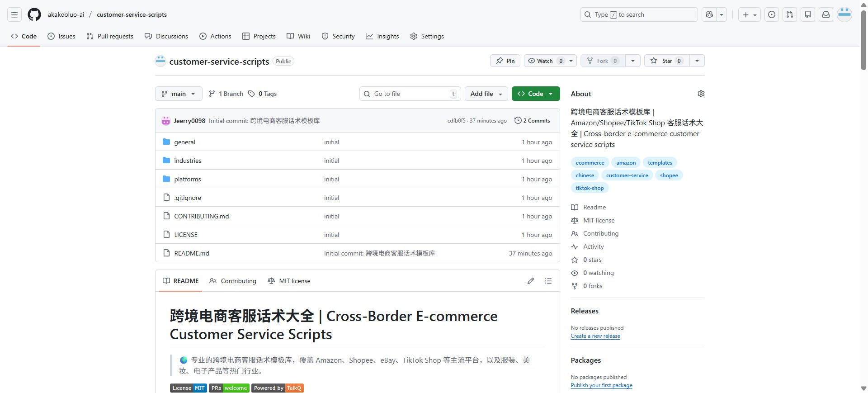Open the Security tab
The width and height of the screenshot is (868, 393).
tap(338, 36)
